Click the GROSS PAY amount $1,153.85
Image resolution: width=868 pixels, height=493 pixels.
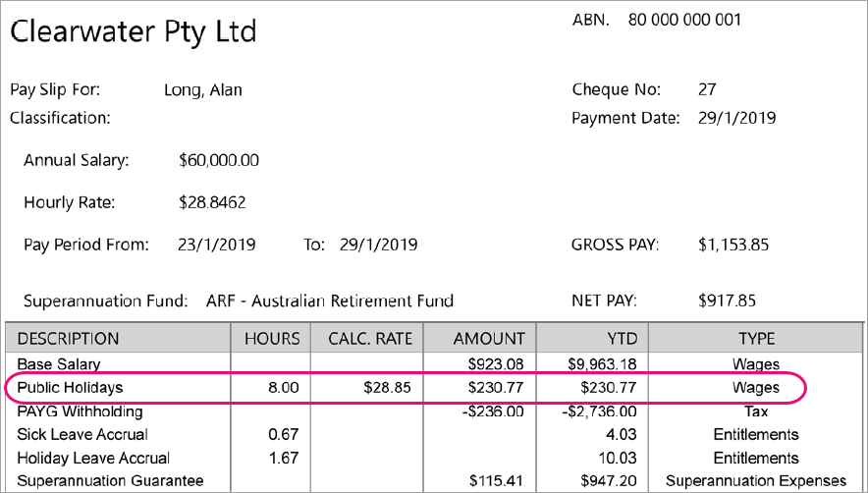pos(732,245)
